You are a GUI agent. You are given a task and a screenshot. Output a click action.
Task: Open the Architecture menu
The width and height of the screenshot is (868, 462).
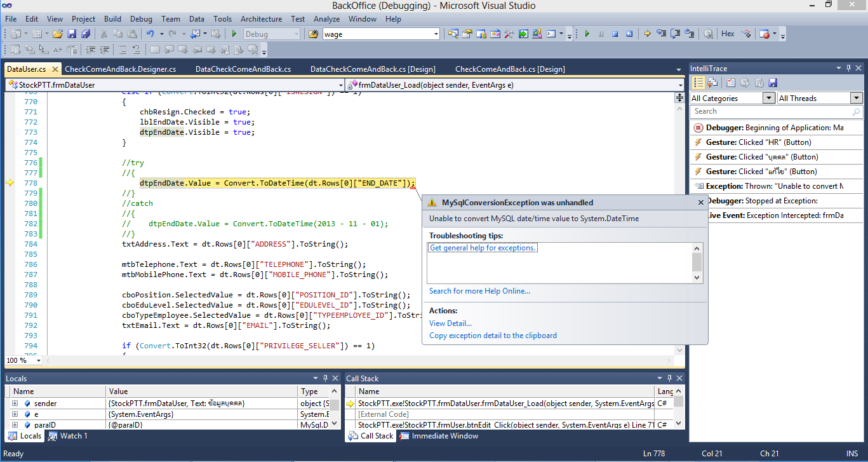click(x=261, y=19)
